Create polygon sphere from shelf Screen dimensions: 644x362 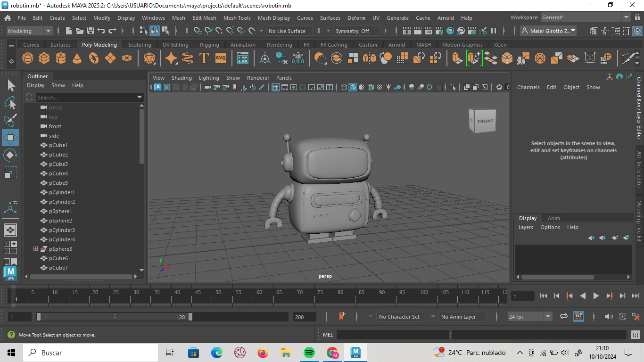click(x=28, y=58)
